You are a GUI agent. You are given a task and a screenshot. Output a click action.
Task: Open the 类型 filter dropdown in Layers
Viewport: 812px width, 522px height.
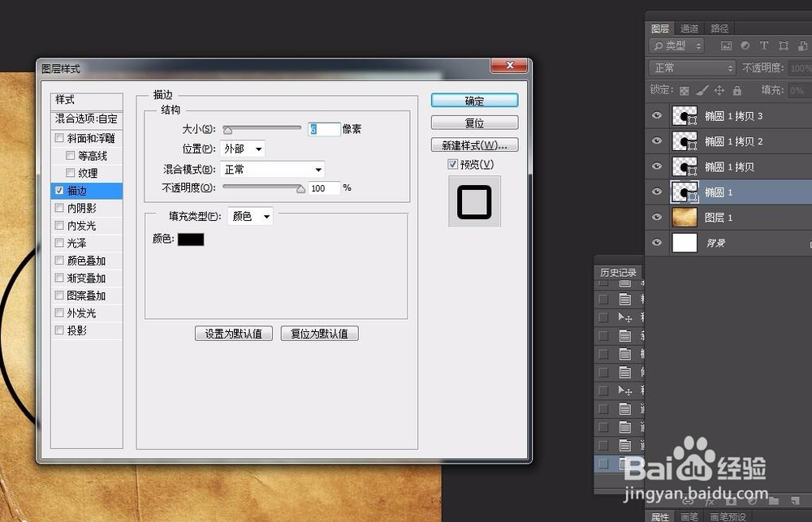(677, 46)
